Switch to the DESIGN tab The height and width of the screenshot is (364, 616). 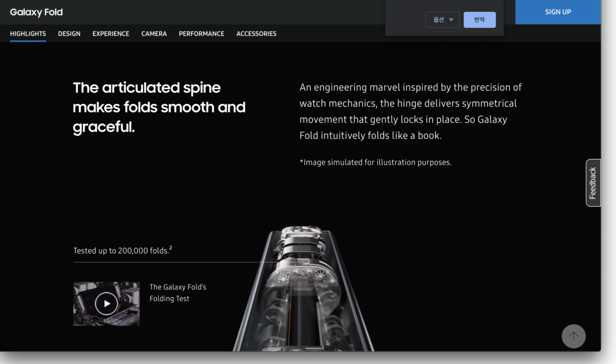tap(69, 34)
